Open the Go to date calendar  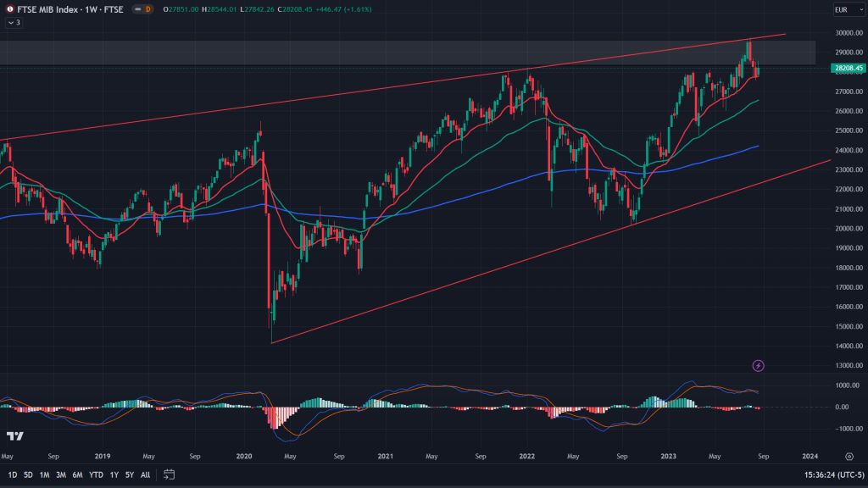tap(169, 474)
